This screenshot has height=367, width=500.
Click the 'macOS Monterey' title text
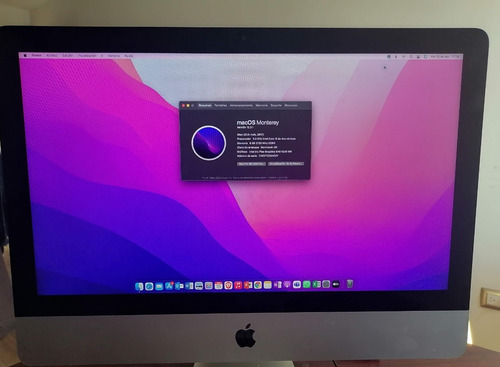tap(258, 123)
